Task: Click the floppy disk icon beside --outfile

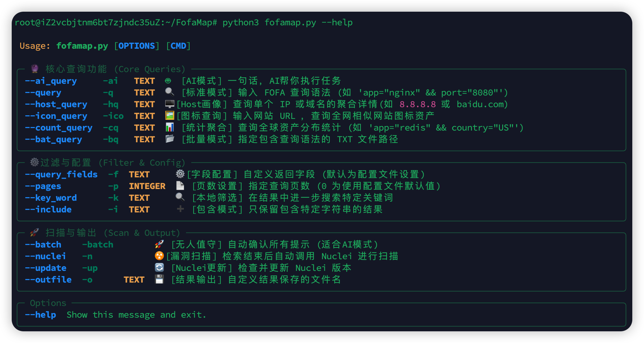Action: coord(159,279)
